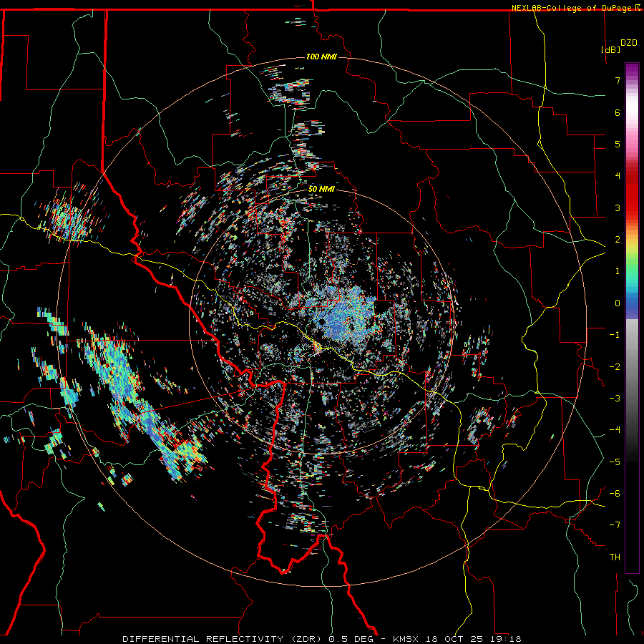Click the 7 value on color scale
The image size is (644, 644).
618,80
